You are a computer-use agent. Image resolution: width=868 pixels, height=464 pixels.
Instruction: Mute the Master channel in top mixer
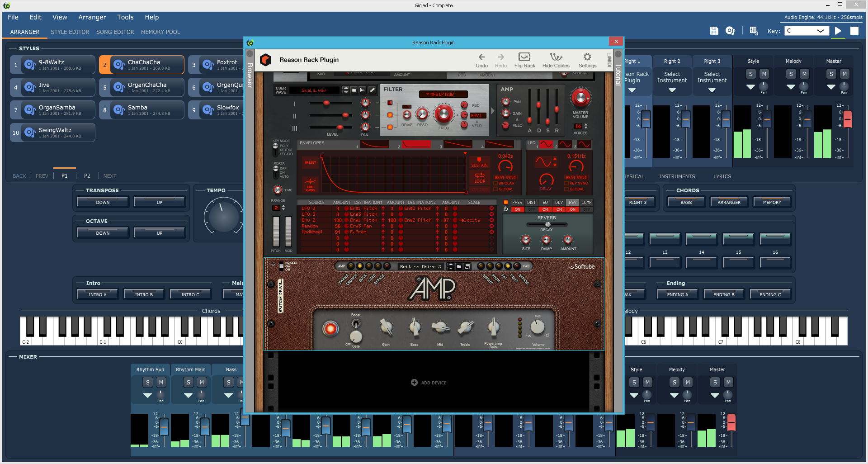pyautogui.click(x=844, y=74)
